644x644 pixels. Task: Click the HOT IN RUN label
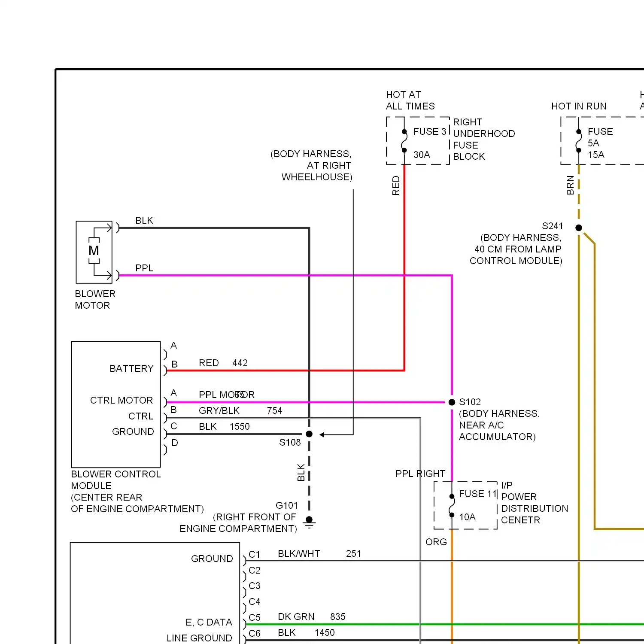click(x=579, y=106)
